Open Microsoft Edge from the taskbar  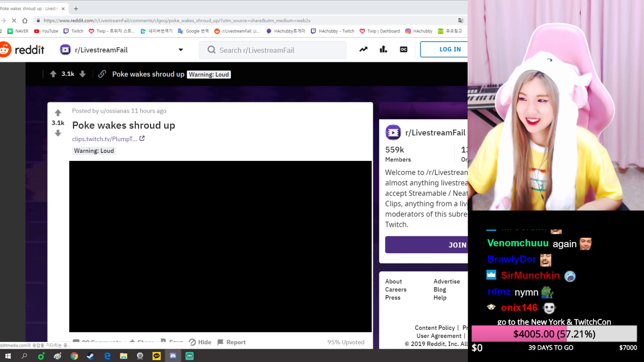click(x=107, y=356)
